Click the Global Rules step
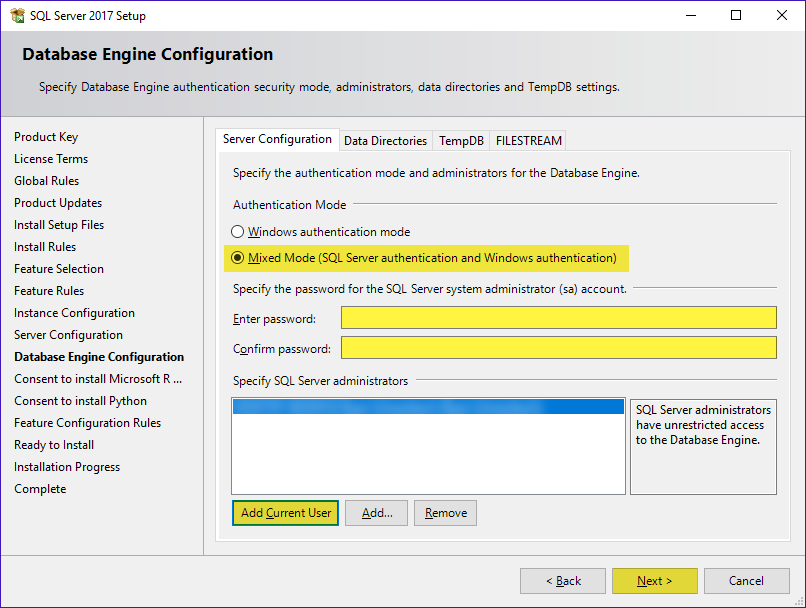 click(47, 181)
